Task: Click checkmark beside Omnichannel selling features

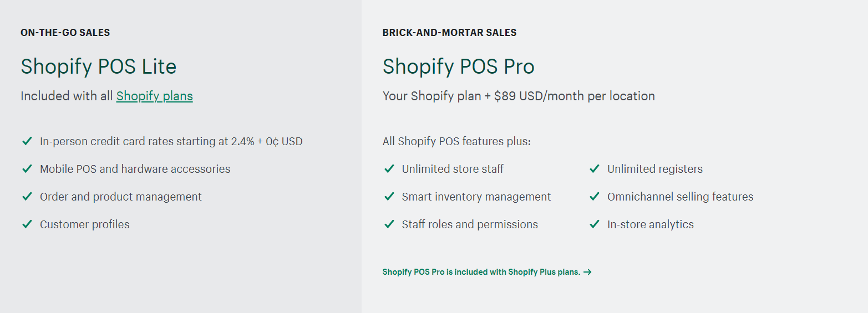Action: point(595,197)
